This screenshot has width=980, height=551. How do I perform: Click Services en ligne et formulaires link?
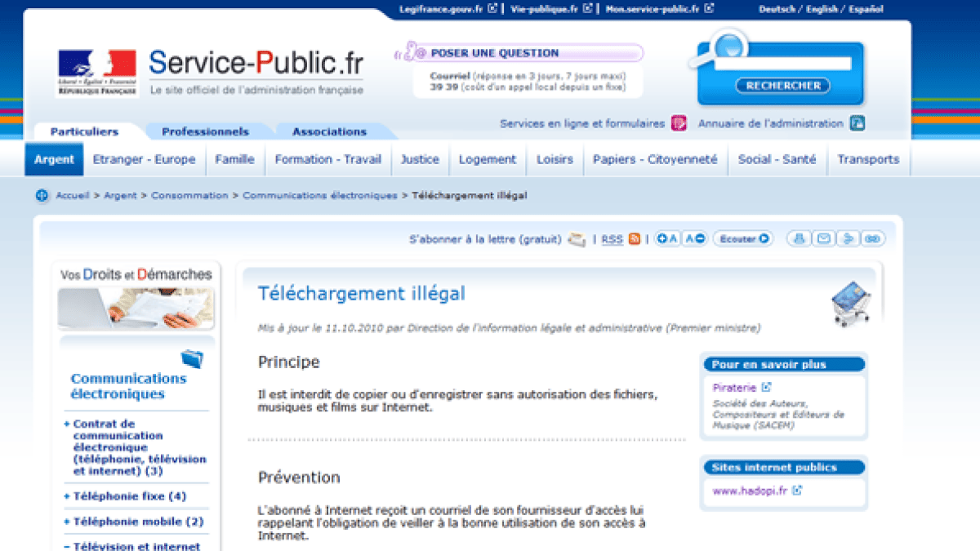(x=582, y=123)
